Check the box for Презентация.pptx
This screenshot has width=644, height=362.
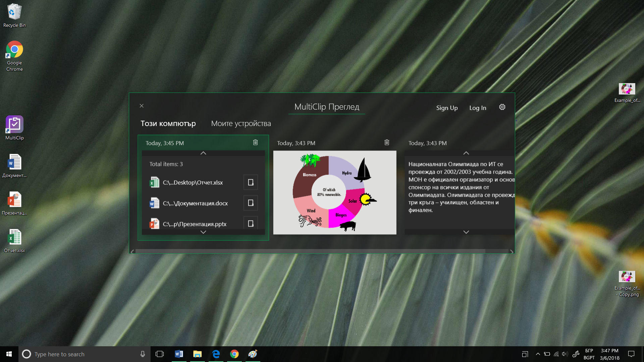(251, 224)
